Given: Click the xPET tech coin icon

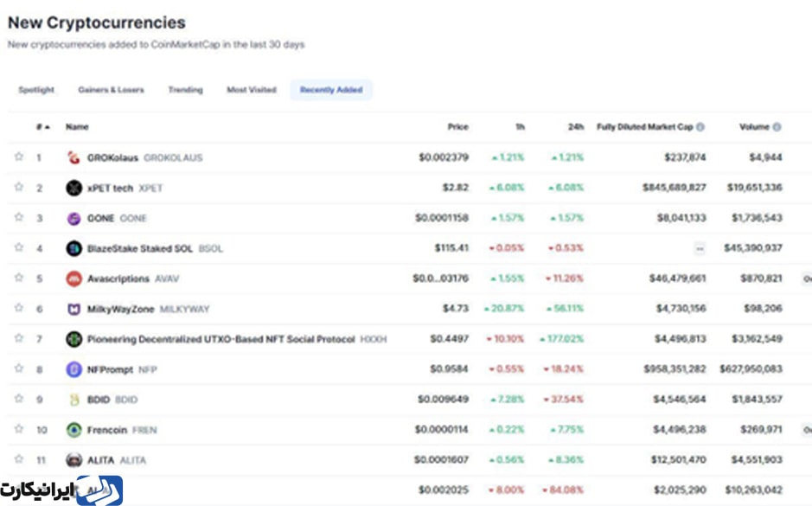Looking at the screenshot, I should (x=74, y=188).
